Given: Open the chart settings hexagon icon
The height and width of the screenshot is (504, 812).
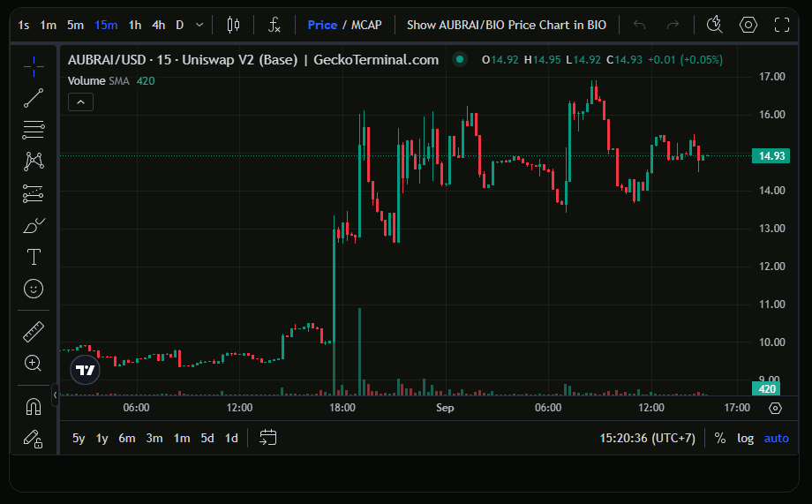Looking at the screenshot, I should [748, 25].
